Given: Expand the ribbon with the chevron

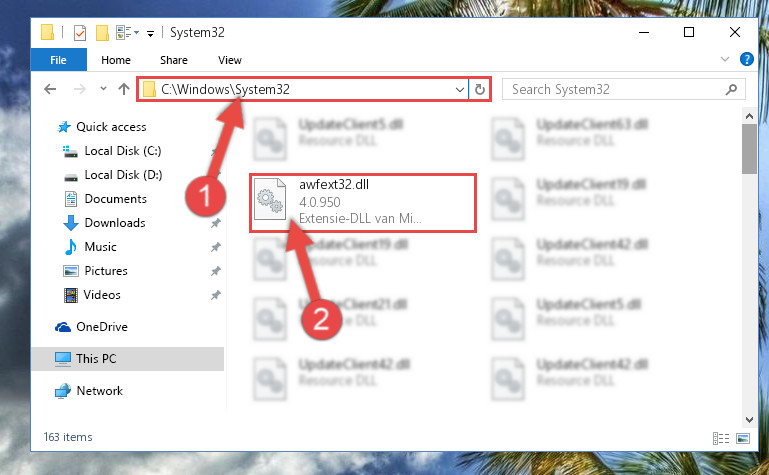Looking at the screenshot, I should point(724,59).
